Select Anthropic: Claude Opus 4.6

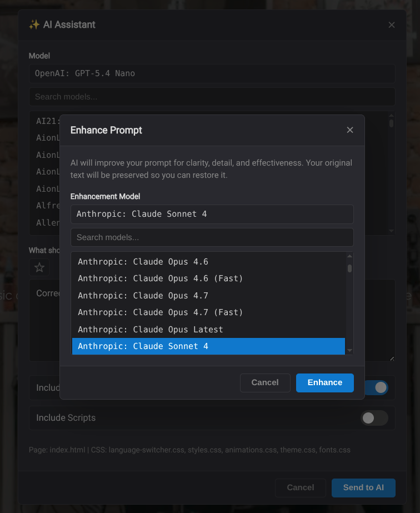tap(208, 262)
